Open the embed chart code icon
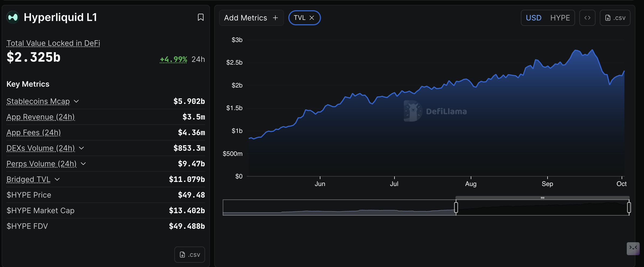The width and height of the screenshot is (644, 267). click(587, 18)
